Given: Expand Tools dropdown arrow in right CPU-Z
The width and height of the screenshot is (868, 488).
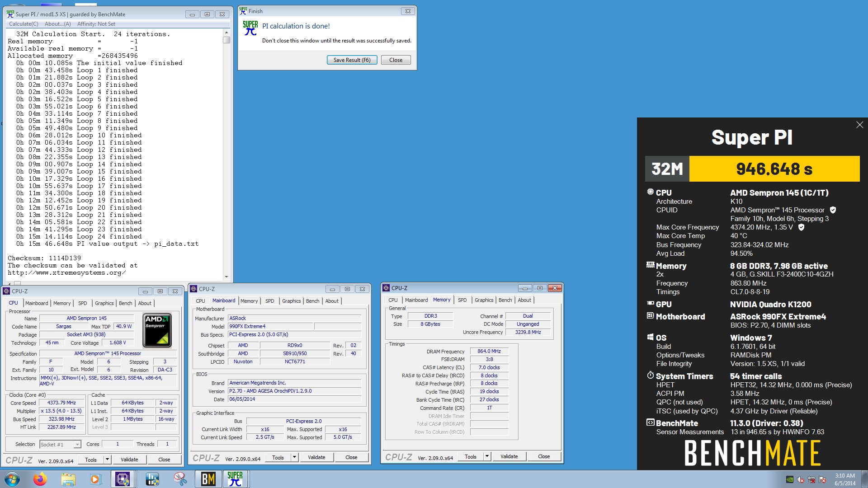Looking at the screenshot, I should tap(487, 457).
